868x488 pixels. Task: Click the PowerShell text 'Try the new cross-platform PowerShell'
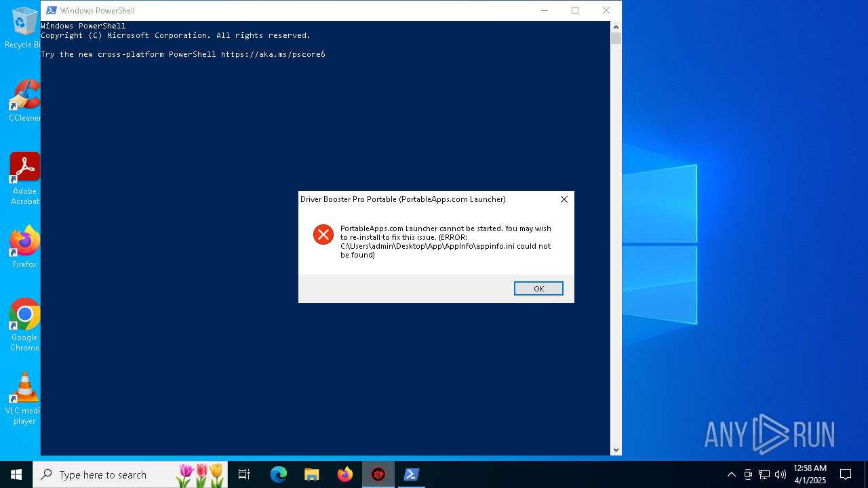[x=129, y=54]
